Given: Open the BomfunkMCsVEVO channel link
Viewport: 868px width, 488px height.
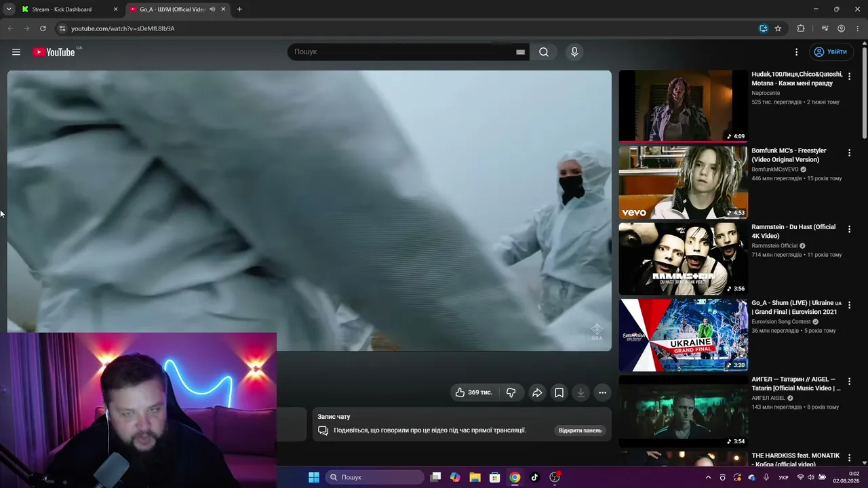Looking at the screenshot, I should point(775,169).
